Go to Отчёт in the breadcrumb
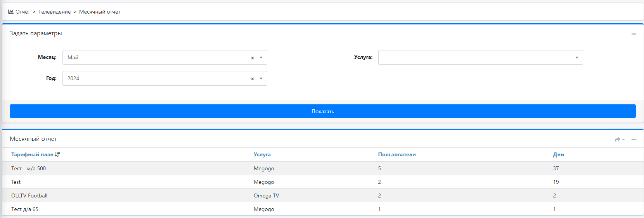The image size is (644, 218). 23,12
